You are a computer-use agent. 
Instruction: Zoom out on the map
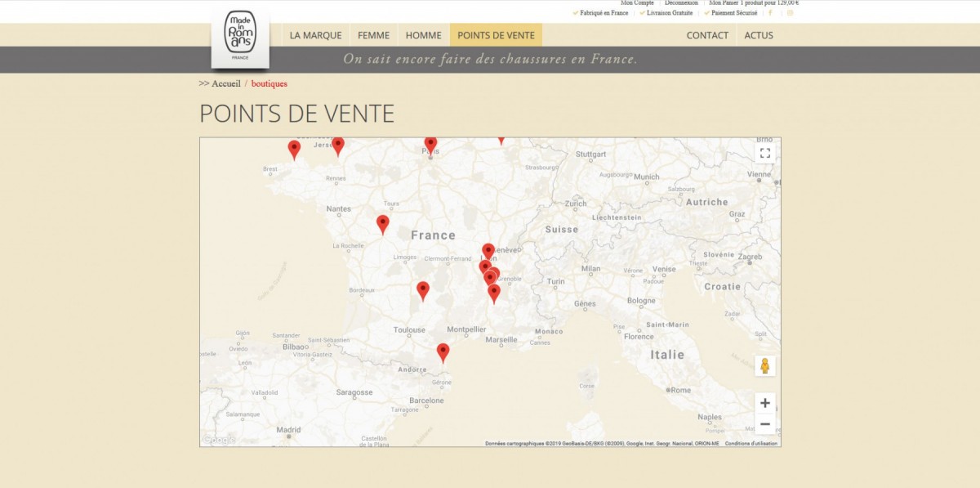(x=765, y=423)
